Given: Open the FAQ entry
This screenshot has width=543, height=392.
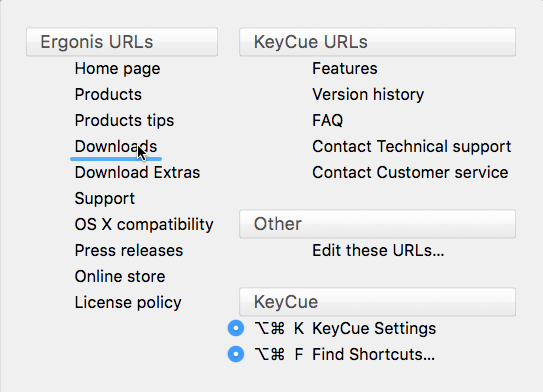Looking at the screenshot, I should pos(327,121).
